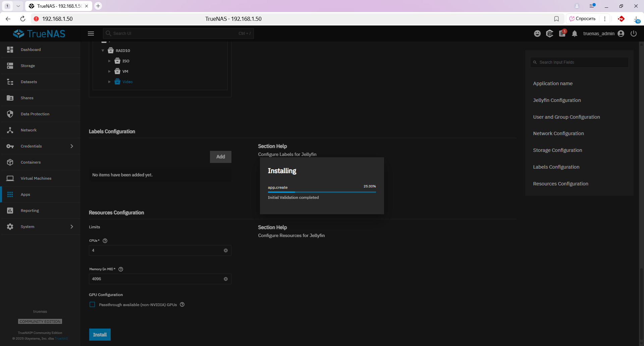
Task: Open the Virtual Machines sidebar page
Action: (x=36, y=178)
